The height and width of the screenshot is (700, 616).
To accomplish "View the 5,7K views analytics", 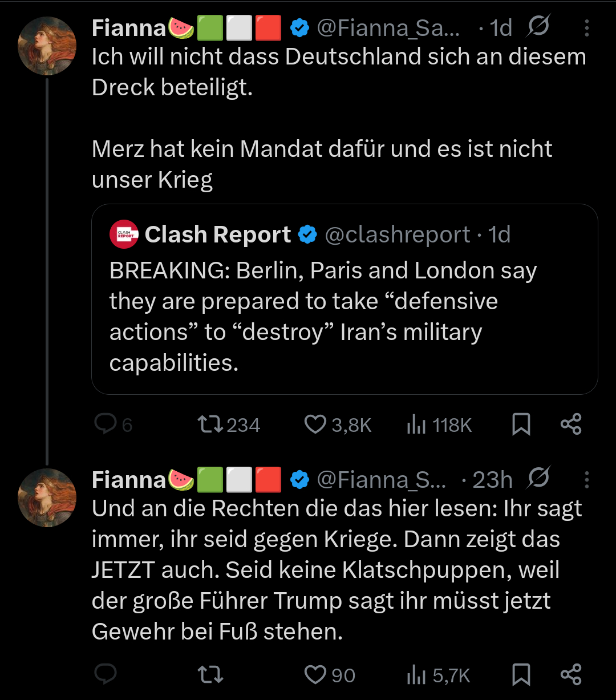I will [x=416, y=675].
